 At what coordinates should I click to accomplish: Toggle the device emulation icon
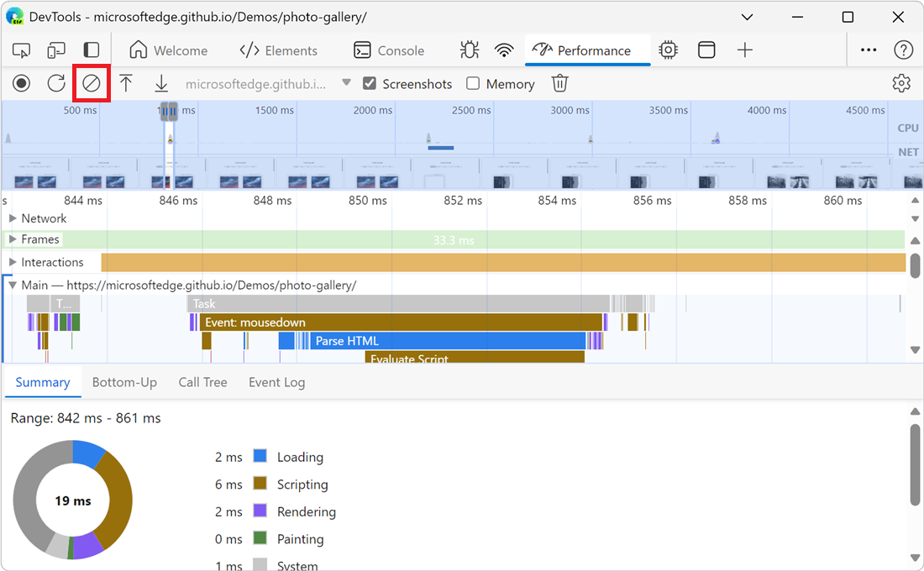point(55,50)
